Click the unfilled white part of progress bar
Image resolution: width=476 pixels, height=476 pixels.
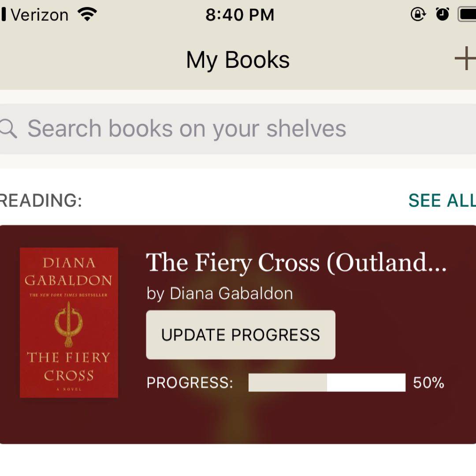point(366,383)
